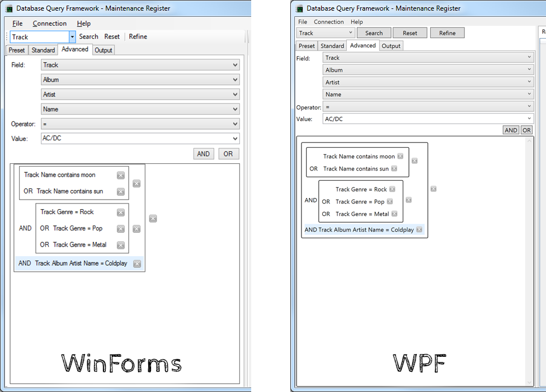Switch to the Standard tab in WPF window

332,46
